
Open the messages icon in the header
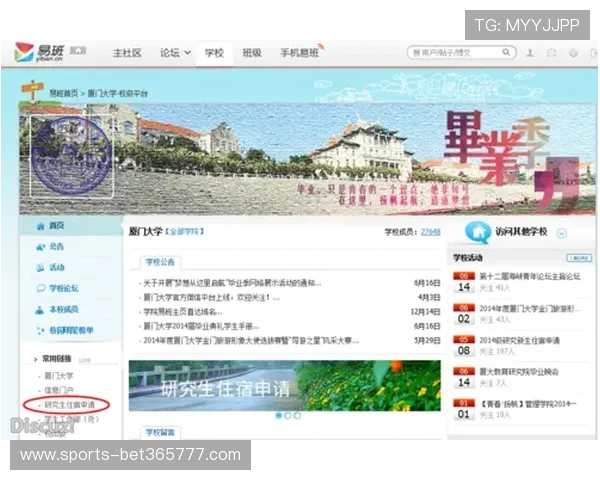551,53
